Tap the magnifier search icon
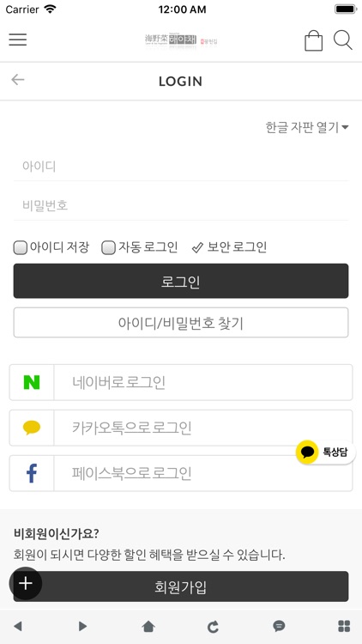Screen dimensions: 362x644 tap(343, 40)
